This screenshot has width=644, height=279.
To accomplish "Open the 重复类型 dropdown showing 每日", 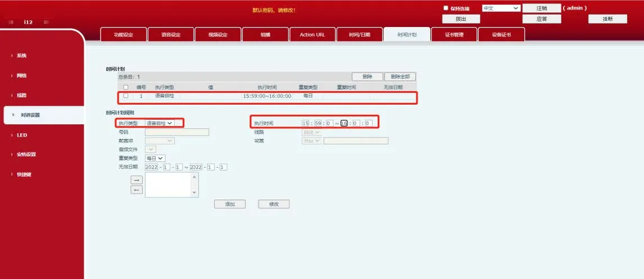I will pos(155,158).
